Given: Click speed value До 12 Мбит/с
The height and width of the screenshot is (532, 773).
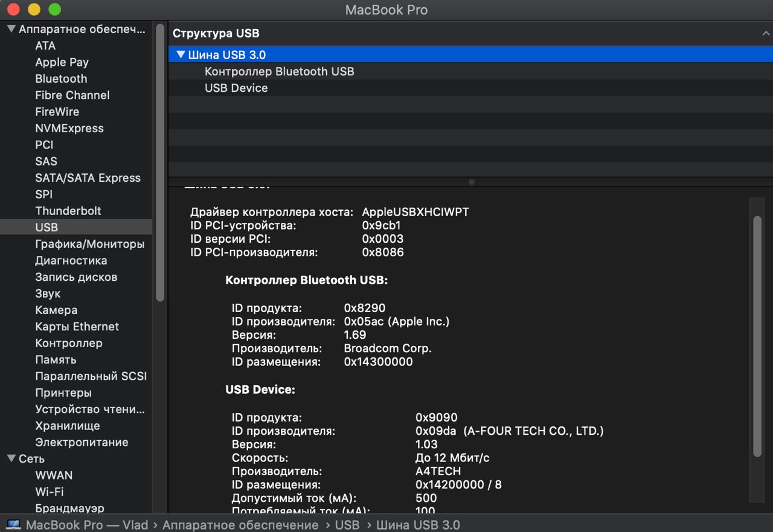Looking at the screenshot, I should 452,458.
